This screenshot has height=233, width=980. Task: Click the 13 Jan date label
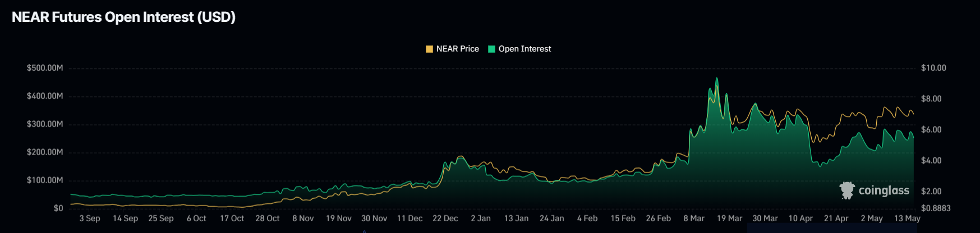(x=516, y=218)
